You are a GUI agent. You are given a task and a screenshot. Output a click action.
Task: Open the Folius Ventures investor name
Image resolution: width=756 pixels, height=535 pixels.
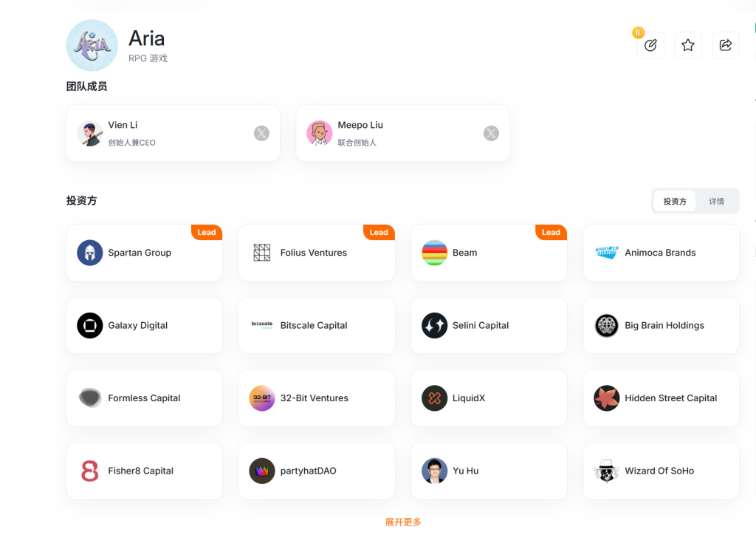[313, 253]
